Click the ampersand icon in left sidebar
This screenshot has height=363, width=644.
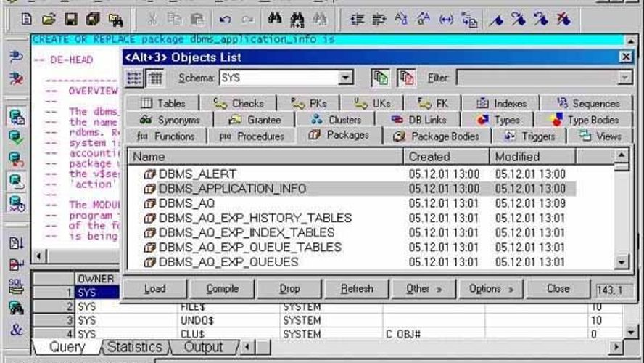tap(16, 330)
